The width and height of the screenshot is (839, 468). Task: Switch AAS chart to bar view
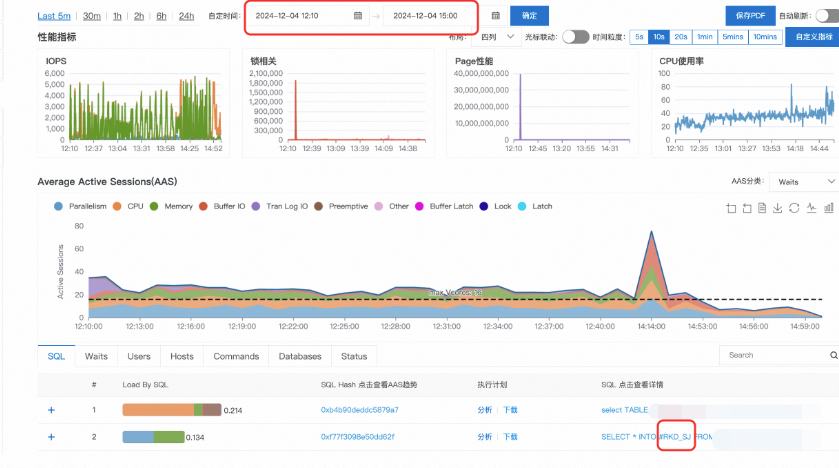829,208
